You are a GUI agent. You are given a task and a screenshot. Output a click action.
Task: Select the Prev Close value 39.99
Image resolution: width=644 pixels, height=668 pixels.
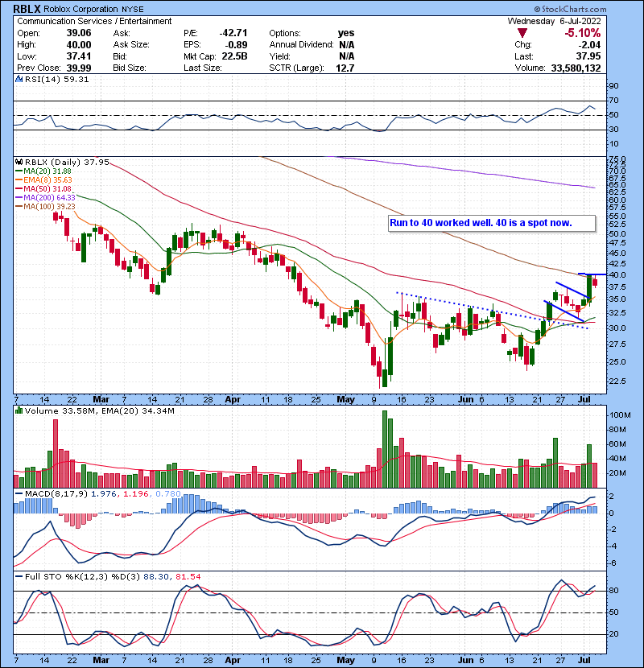[x=79, y=68]
